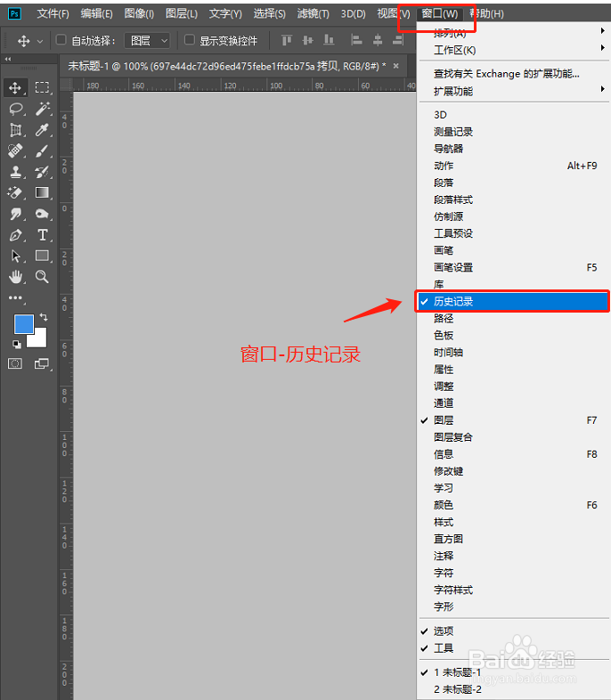Click the Photoshop Ps logo

click(x=14, y=13)
